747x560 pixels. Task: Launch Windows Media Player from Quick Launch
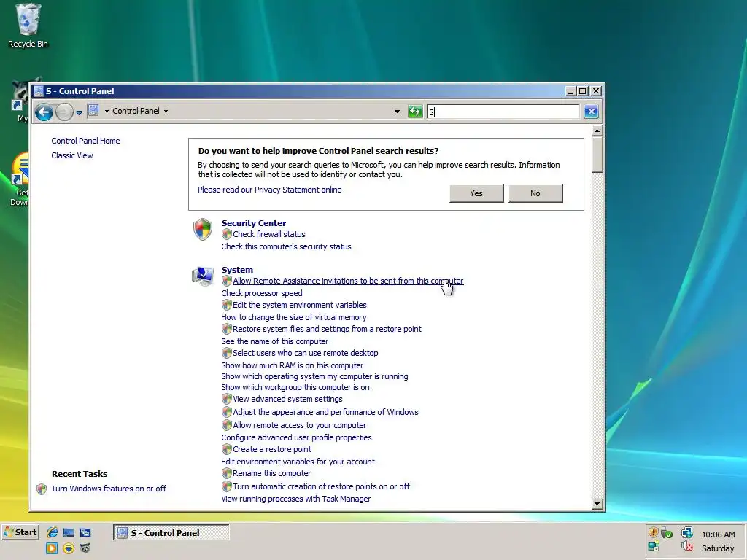click(x=52, y=548)
